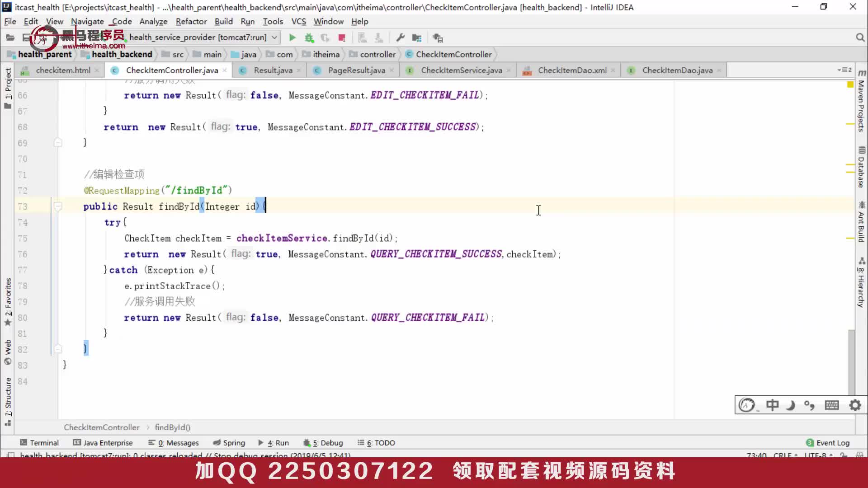Toggle Chinese punctuation mode icon
The width and height of the screenshot is (868, 488).
tap(810, 405)
